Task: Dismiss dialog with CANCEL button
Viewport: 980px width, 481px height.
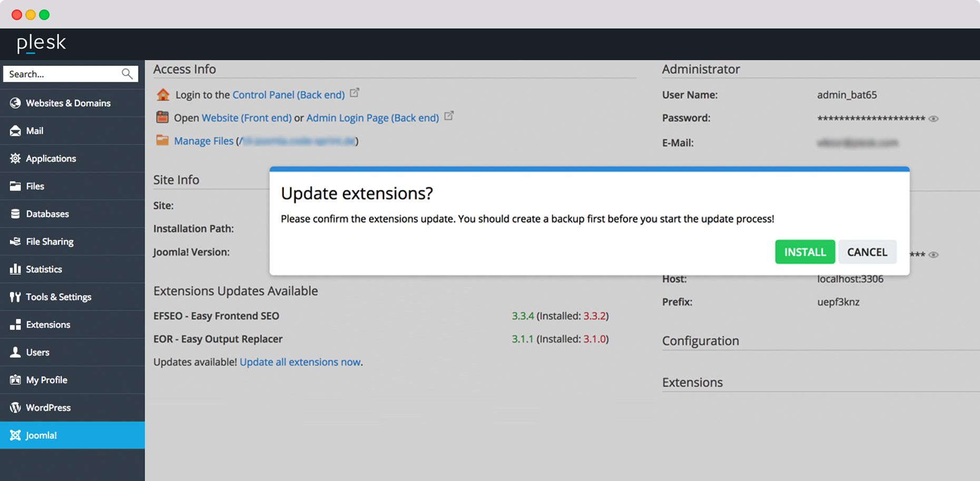Action: pos(867,252)
